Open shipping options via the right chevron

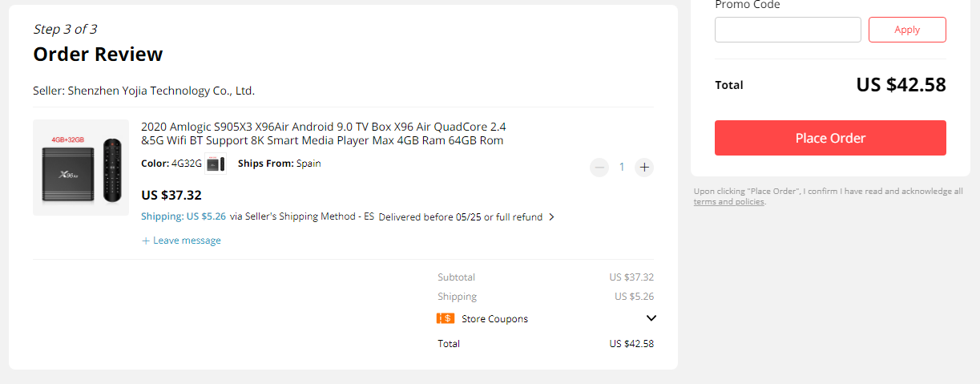point(551,217)
